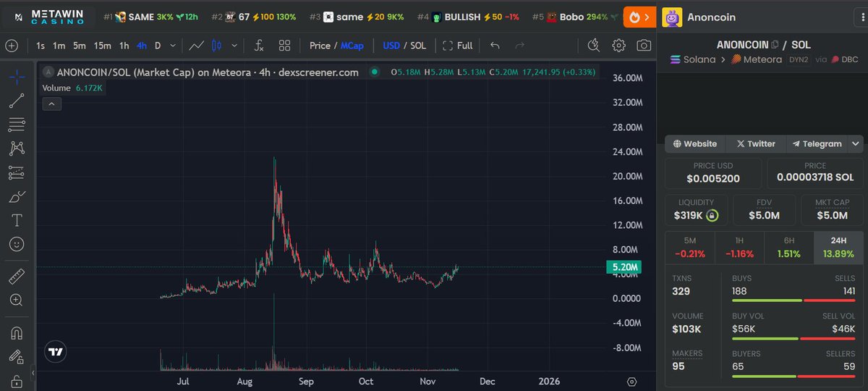
Task: Reset chart time scale settings icon
Action: pos(632,382)
